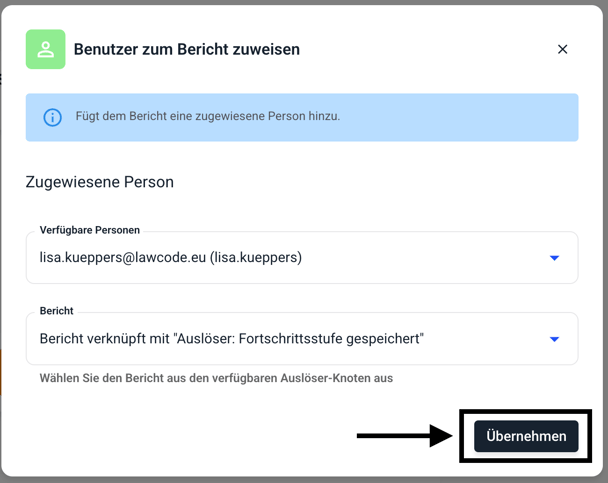The width and height of the screenshot is (608, 483).
Task: Click the dark backdrop above the dialog
Action: click(x=300, y=2)
